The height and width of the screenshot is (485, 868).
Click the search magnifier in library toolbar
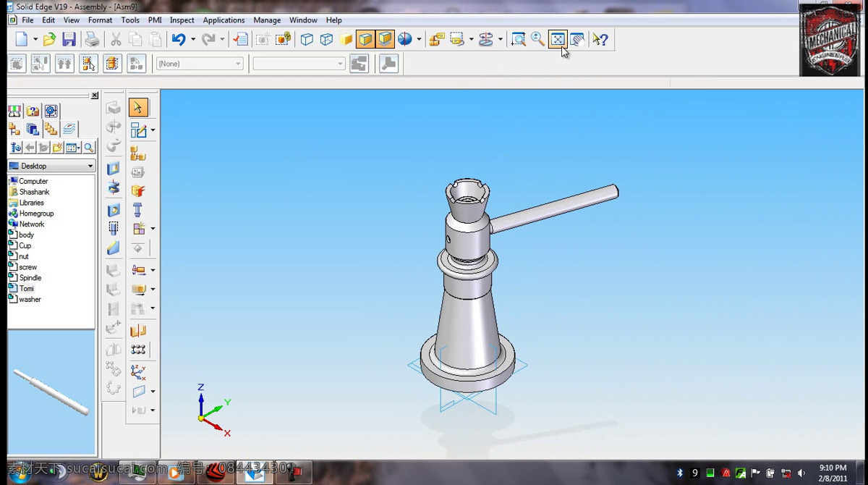click(x=88, y=148)
